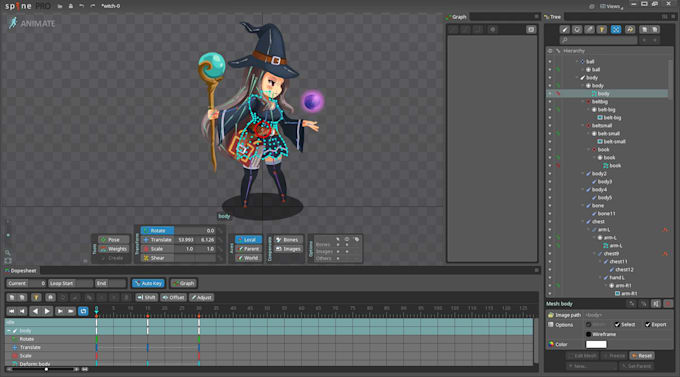
Task: Toggle the loop playback button
Action: point(83,311)
